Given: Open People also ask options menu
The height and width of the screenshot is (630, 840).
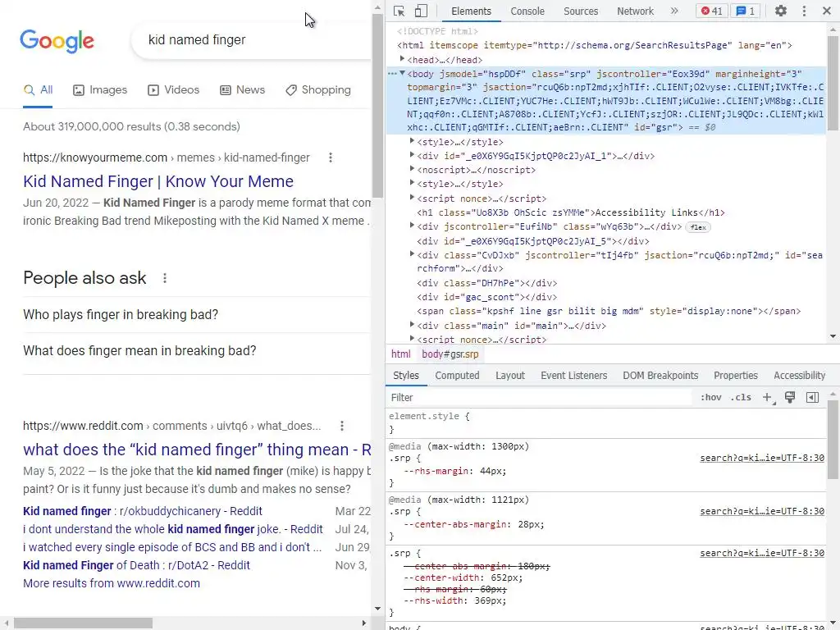Looking at the screenshot, I should (164, 278).
